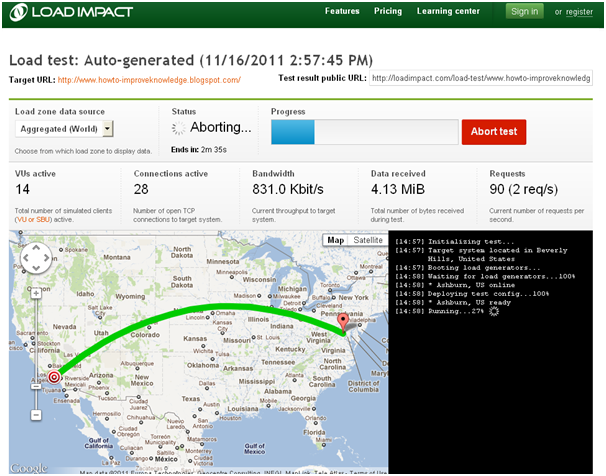This screenshot has height=476, width=606.
Task: Open the target URL blogspot link
Action: [149, 80]
